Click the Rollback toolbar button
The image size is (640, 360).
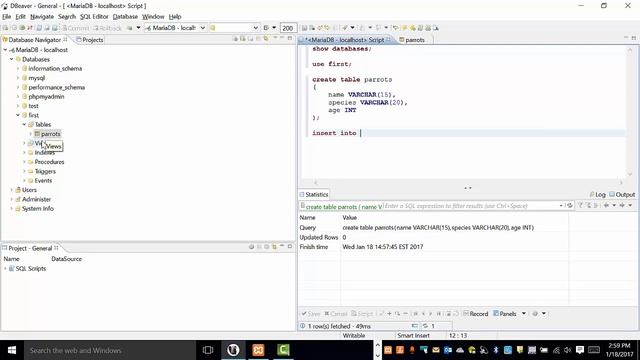coord(107,28)
